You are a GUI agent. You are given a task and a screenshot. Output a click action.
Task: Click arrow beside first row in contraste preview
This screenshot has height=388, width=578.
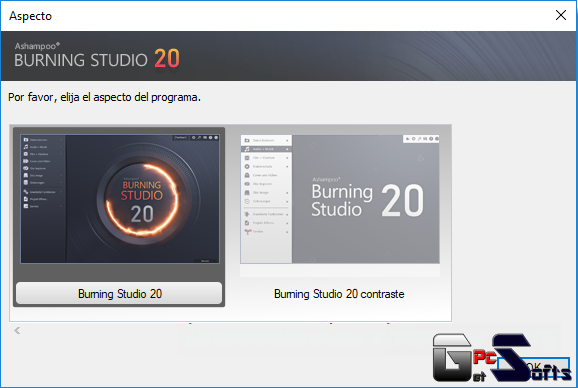(287, 140)
